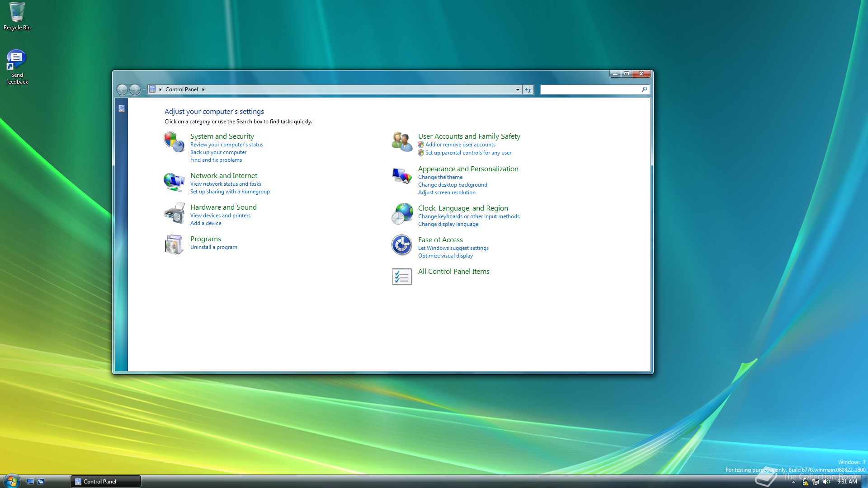The width and height of the screenshot is (868, 488).
Task: Open the Windows Start orb
Action: click(11, 481)
